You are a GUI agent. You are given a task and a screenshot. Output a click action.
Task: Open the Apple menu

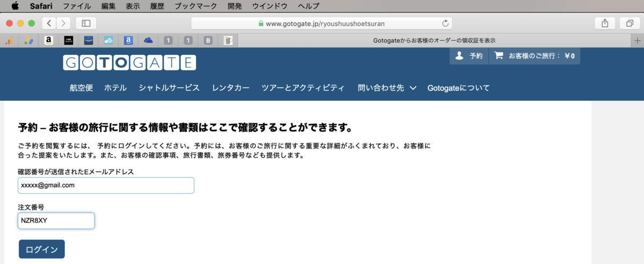click(14, 6)
